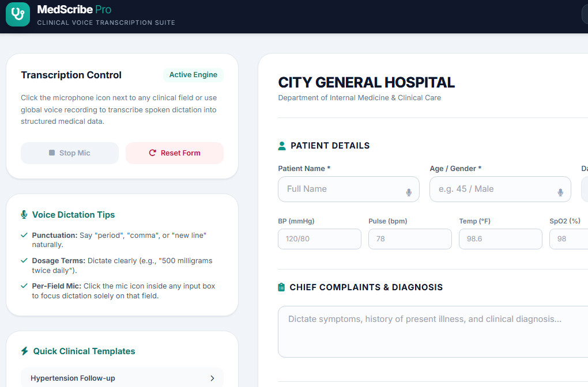The height and width of the screenshot is (387, 588).
Task: Click the Patient Details section heading
Action: point(330,146)
